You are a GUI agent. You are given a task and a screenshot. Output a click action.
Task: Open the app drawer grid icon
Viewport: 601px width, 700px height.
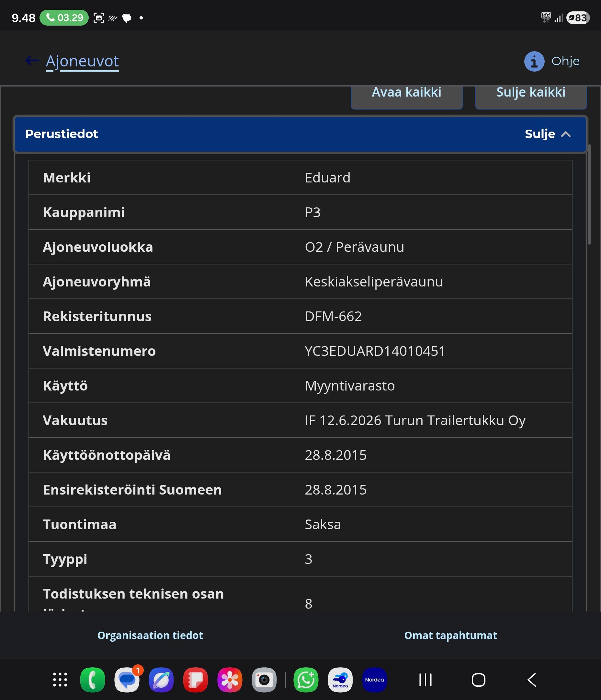point(60,680)
